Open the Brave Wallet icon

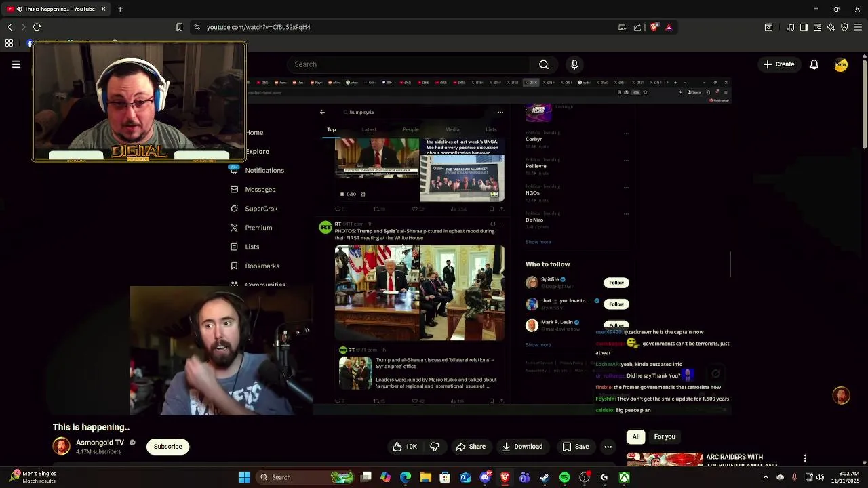pos(817,27)
